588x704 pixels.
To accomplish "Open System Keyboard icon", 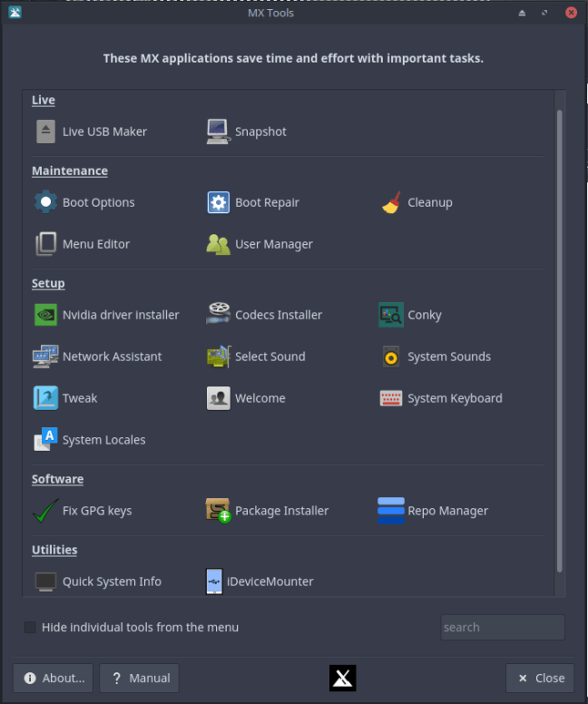I will click(x=391, y=398).
